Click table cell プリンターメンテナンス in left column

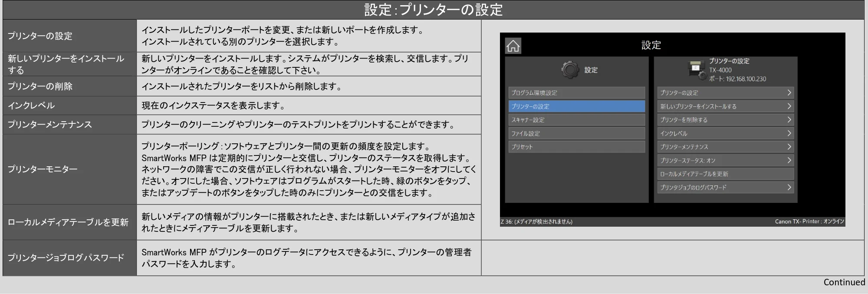(69, 124)
